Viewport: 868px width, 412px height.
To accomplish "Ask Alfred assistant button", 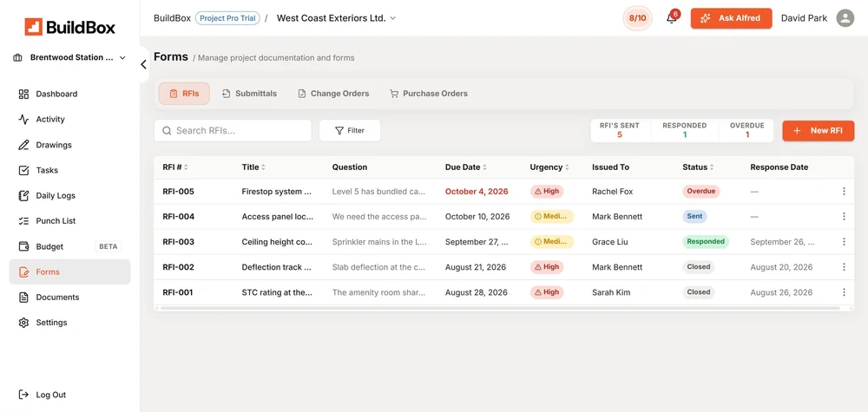I will [x=731, y=18].
